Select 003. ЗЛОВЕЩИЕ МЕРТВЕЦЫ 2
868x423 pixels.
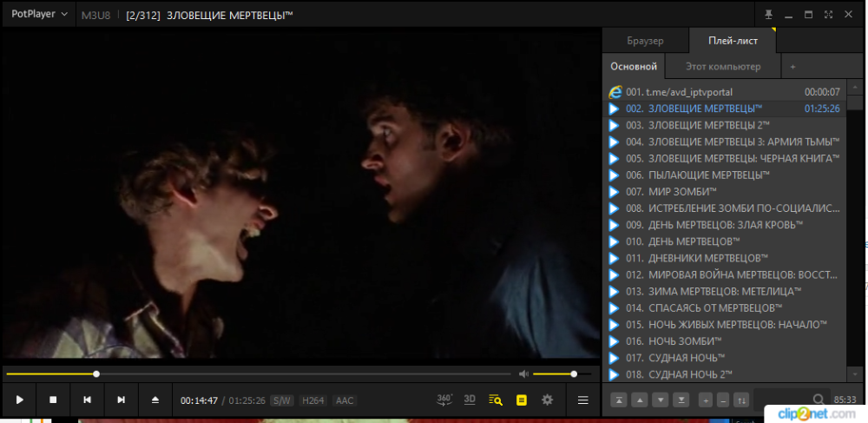(724, 125)
